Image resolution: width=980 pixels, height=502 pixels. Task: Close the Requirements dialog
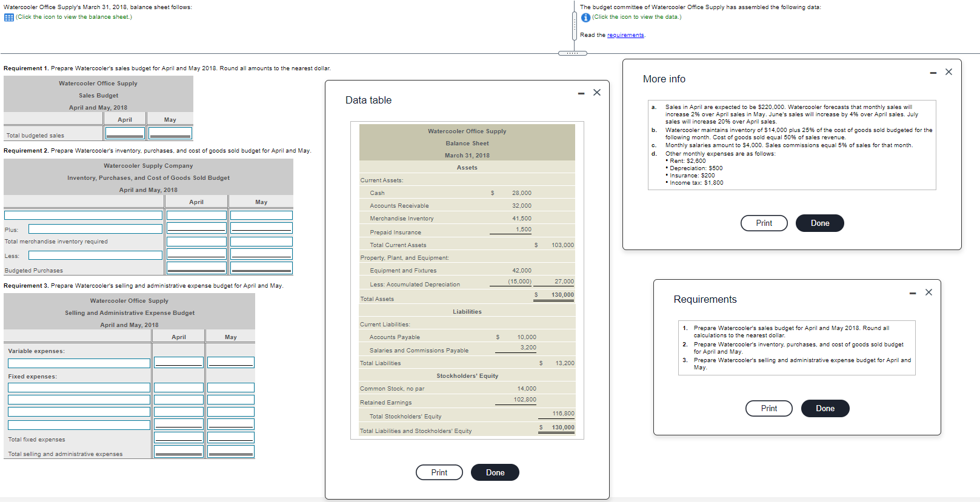coord(928,292)
